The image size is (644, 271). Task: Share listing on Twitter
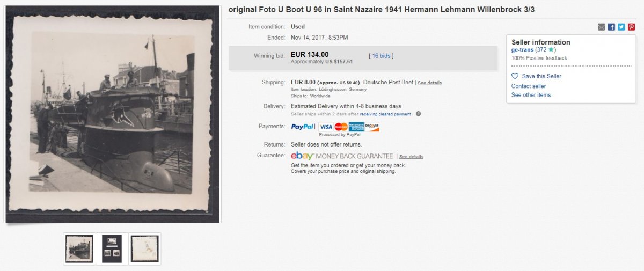pyautogui.click(x=621, y=27)
